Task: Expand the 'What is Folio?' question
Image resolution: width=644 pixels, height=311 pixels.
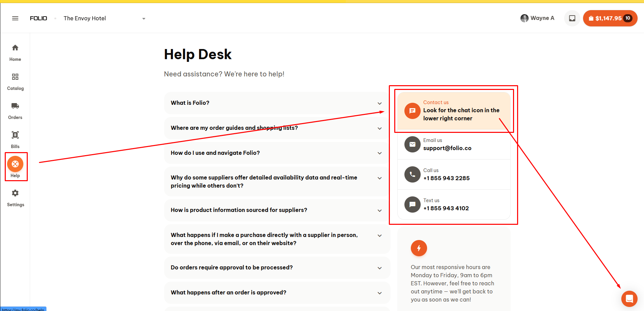Action: 277,103
